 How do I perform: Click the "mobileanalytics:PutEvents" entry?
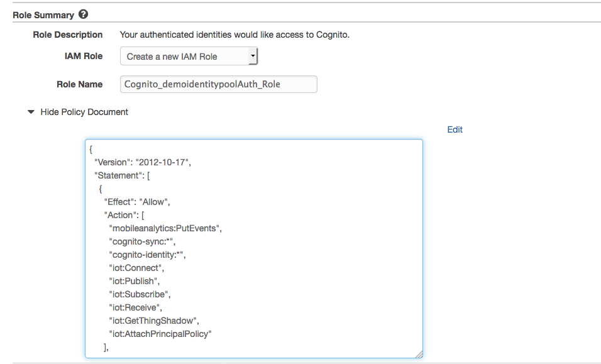pos(165,228)
